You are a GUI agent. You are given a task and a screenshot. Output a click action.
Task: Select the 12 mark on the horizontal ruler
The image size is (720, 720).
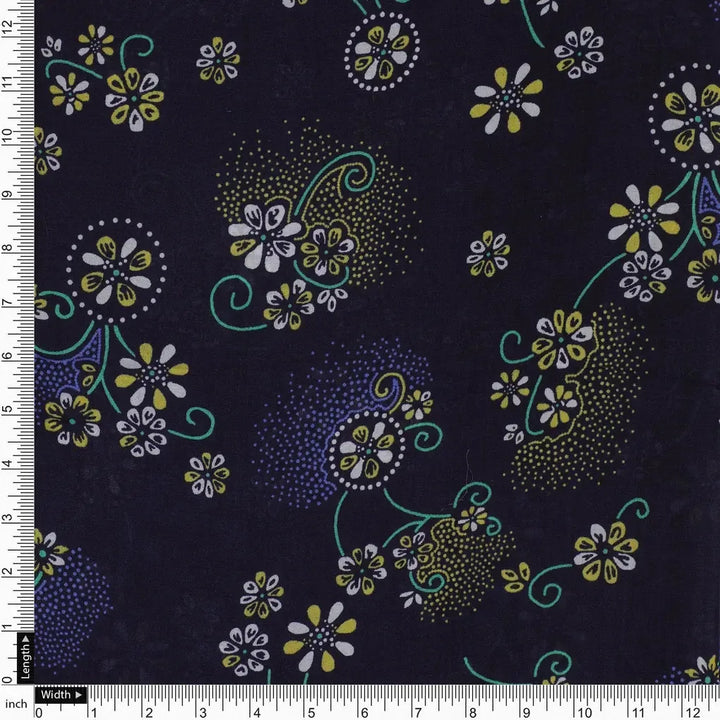coord(688,712)
